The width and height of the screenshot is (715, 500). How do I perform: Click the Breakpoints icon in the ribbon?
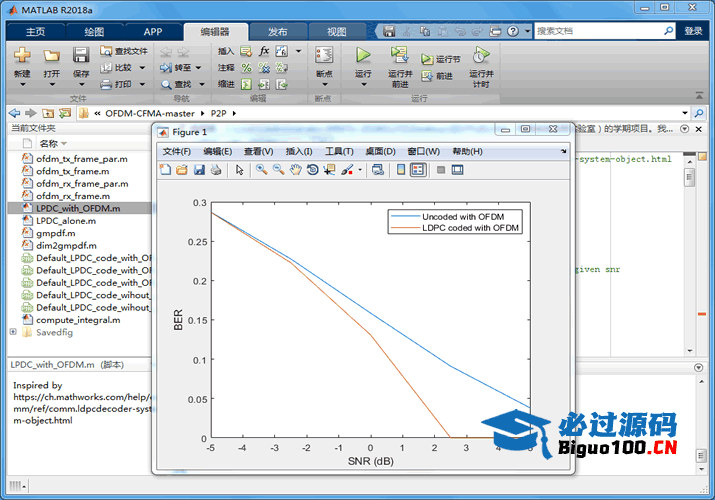(324, 55)
